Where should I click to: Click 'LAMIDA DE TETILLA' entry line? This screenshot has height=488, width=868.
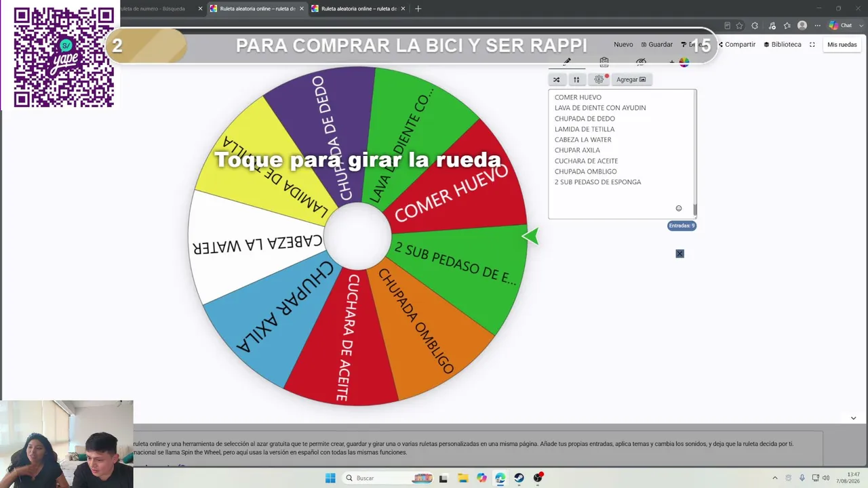pyautogui.click(x=585, y=129)
